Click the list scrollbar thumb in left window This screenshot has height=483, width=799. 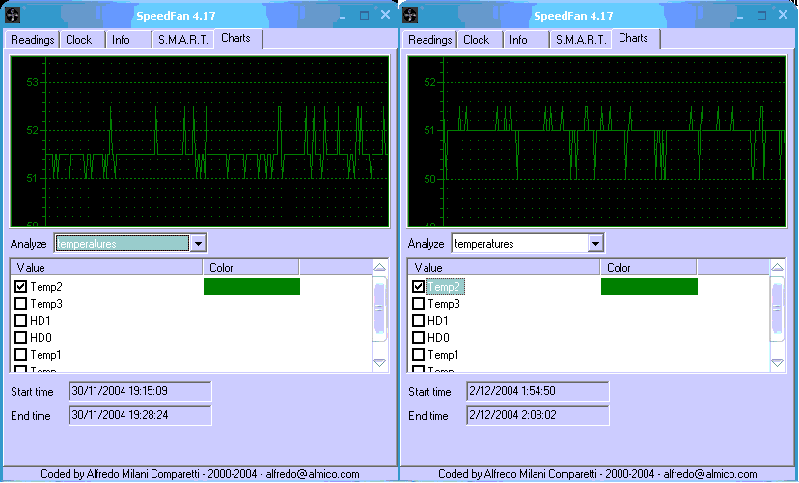click(x=380, y=308)
